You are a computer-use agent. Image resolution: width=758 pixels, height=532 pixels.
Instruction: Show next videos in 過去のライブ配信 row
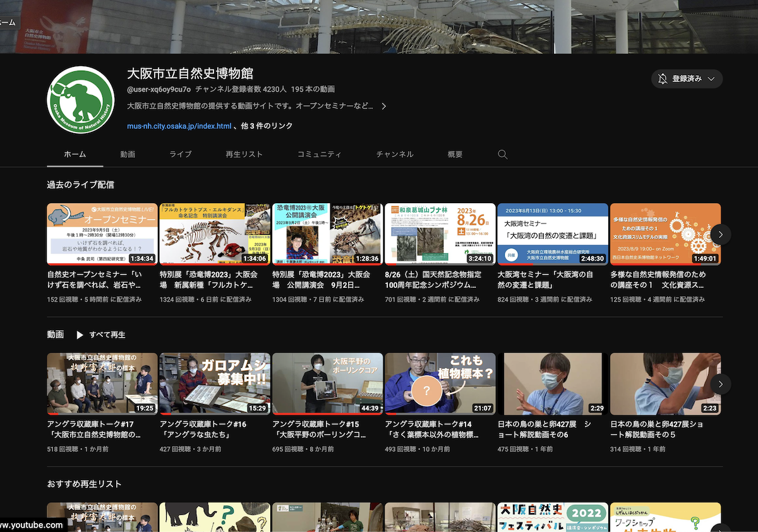point(721,234)
